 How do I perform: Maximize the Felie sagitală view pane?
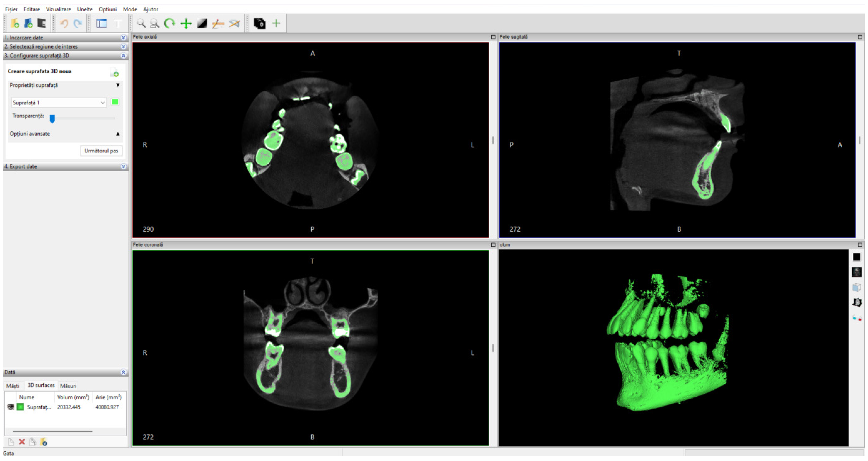[860, 37]
